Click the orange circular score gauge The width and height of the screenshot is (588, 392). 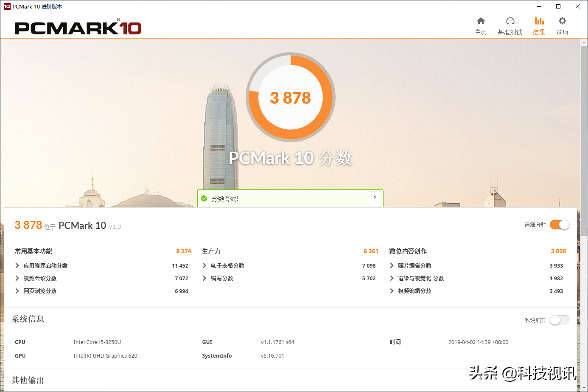click(x=291, y=97)
